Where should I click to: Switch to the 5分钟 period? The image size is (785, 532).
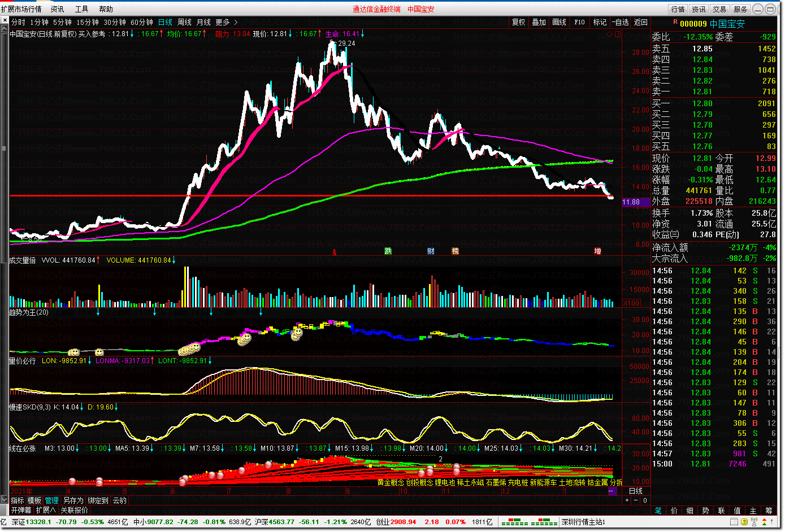62,22
